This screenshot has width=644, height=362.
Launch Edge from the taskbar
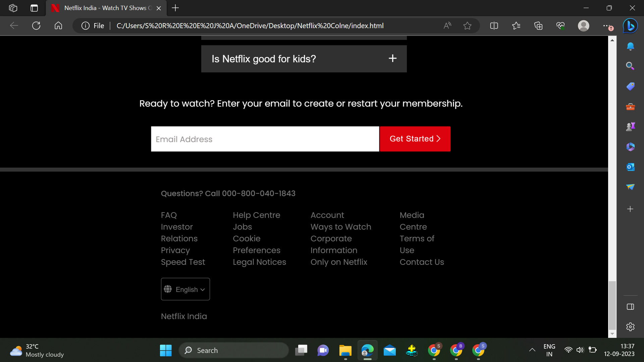(x=367, y=350)
